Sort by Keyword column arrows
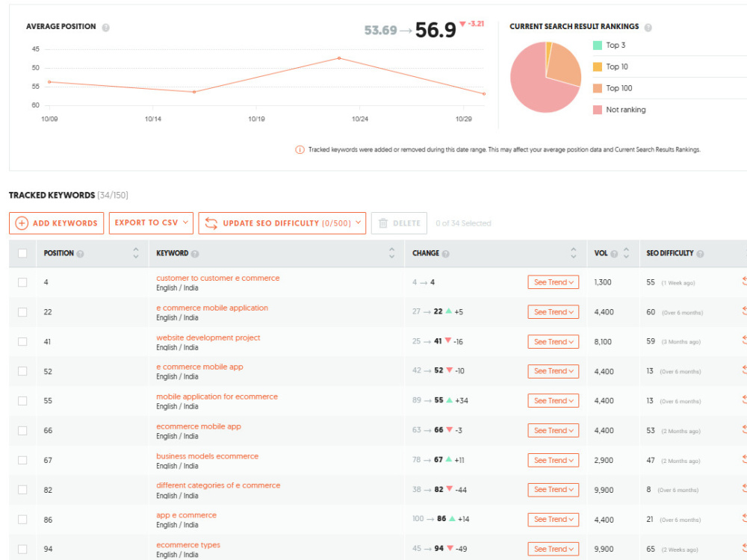Image resolution: width=747 pixels, height=560 pixels. (391, 253)
